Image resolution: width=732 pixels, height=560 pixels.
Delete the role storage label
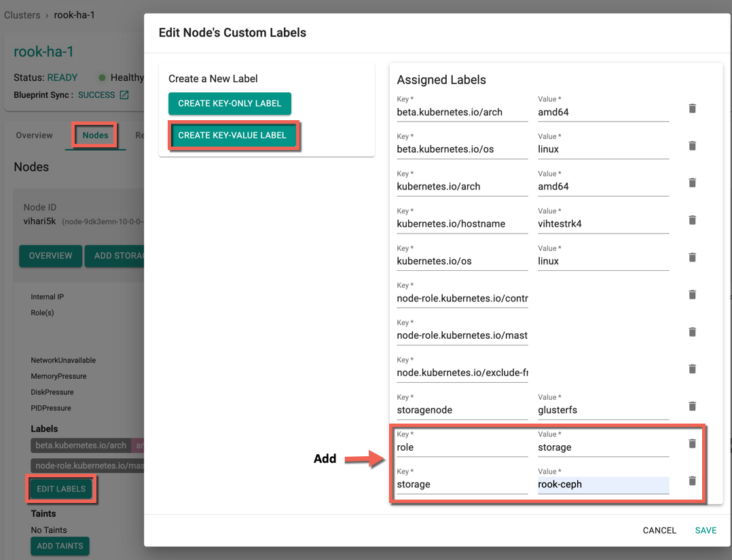coord(693,443)
